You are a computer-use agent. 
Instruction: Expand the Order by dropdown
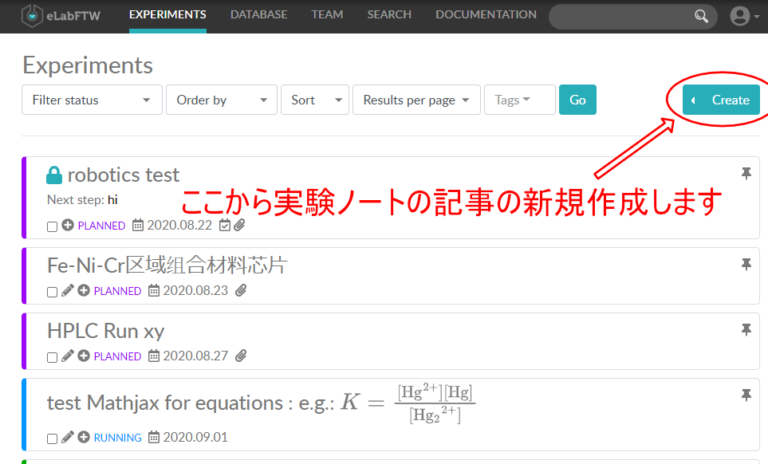coord(221,100)
